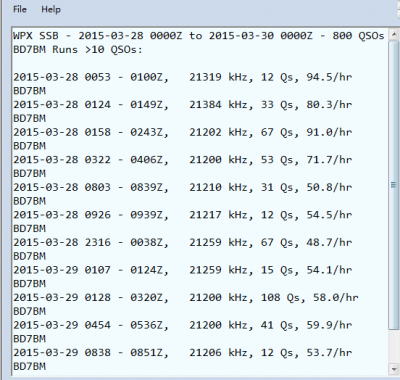400x380 pixels.
Task: Click the 59.9/hr rate value
Action: pyautogui.click(x=329, y=325)
